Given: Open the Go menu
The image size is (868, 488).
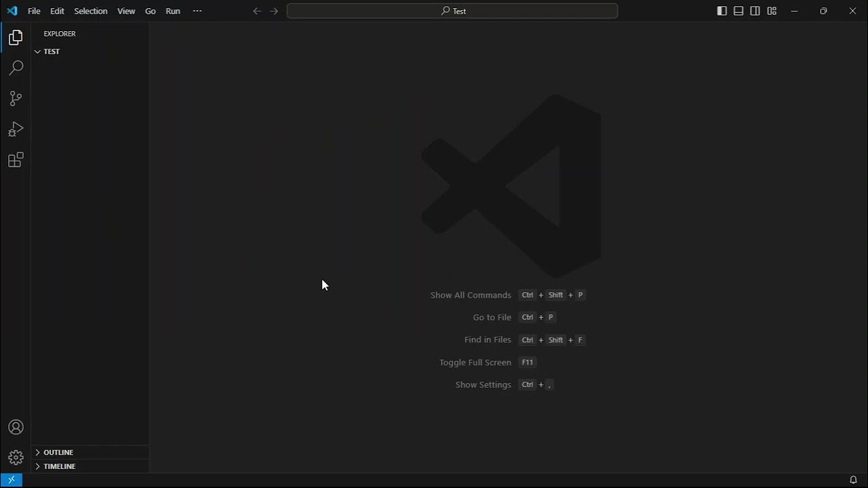Looking at the screenshot, I should coord(151,11).
